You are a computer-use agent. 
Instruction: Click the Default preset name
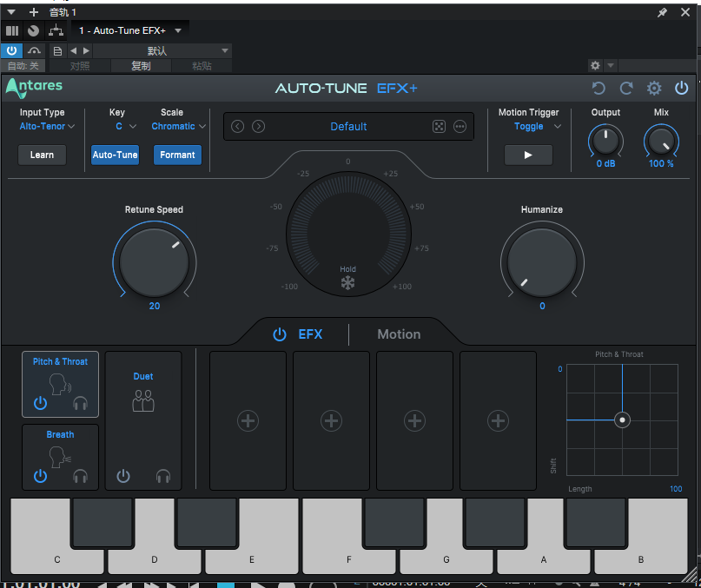[x=348, y=127]
